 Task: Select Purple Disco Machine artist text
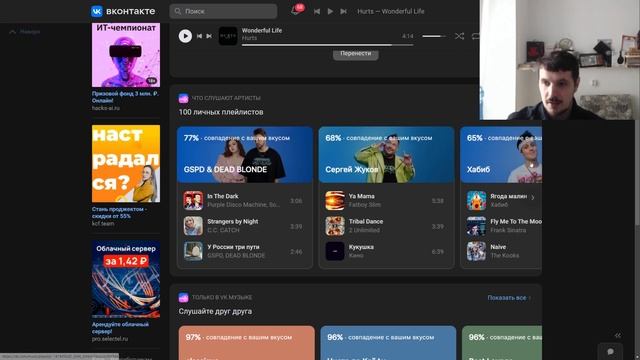pyautogui.click(x=243, y=204)
